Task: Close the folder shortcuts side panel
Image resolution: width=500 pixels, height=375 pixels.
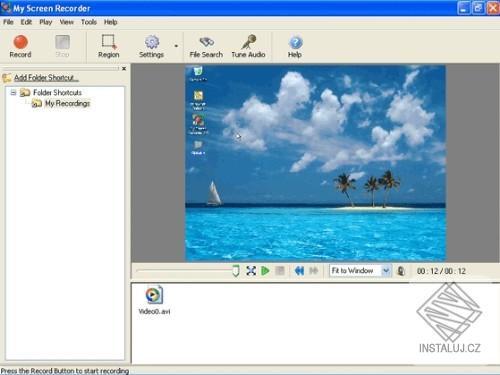Action: [124, 68]
